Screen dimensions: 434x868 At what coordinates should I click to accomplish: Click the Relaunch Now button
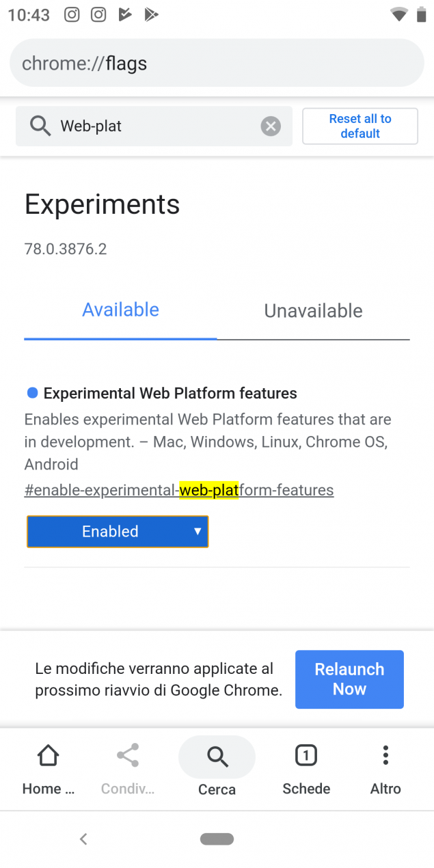point(349,679)
